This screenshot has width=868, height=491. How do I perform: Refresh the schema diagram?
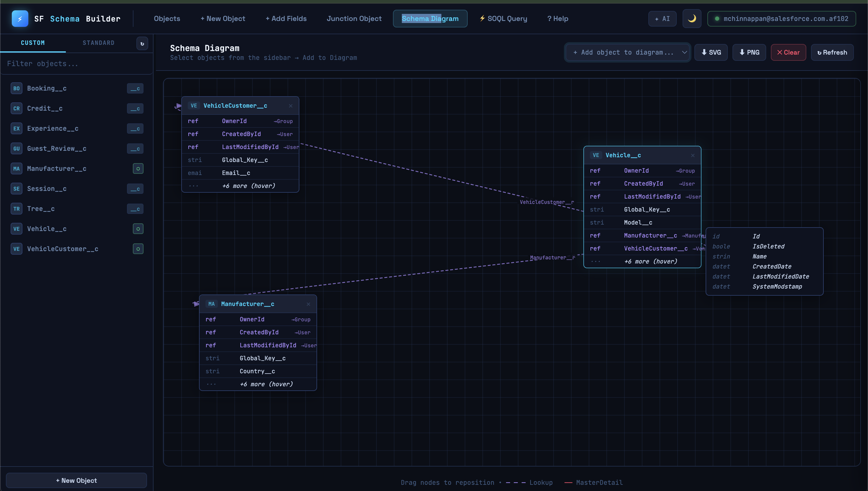coord(832,52)
